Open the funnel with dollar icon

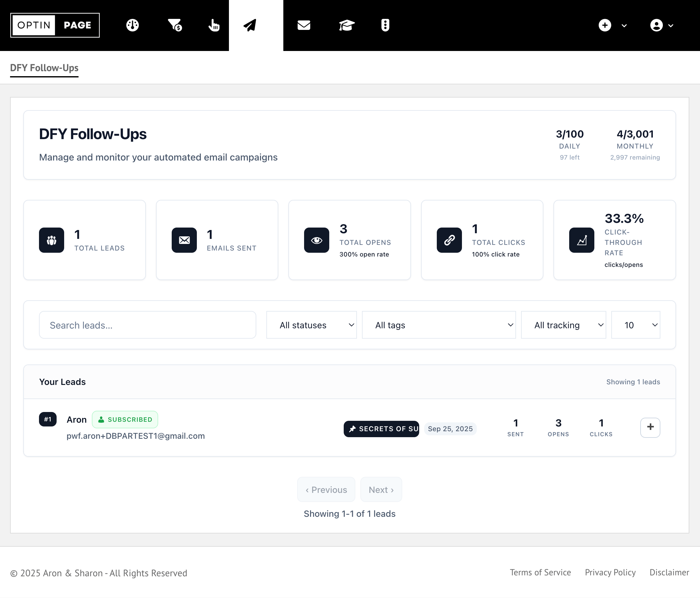[x=175, y=25]
